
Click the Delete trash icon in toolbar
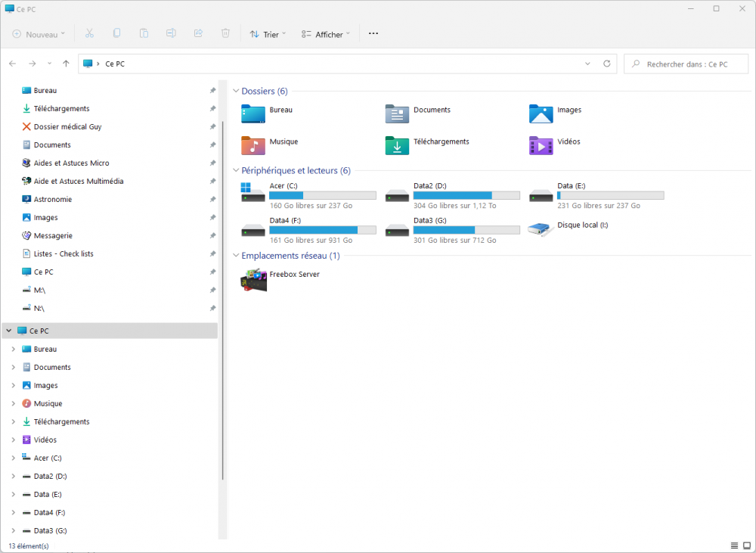pos(225,34)
